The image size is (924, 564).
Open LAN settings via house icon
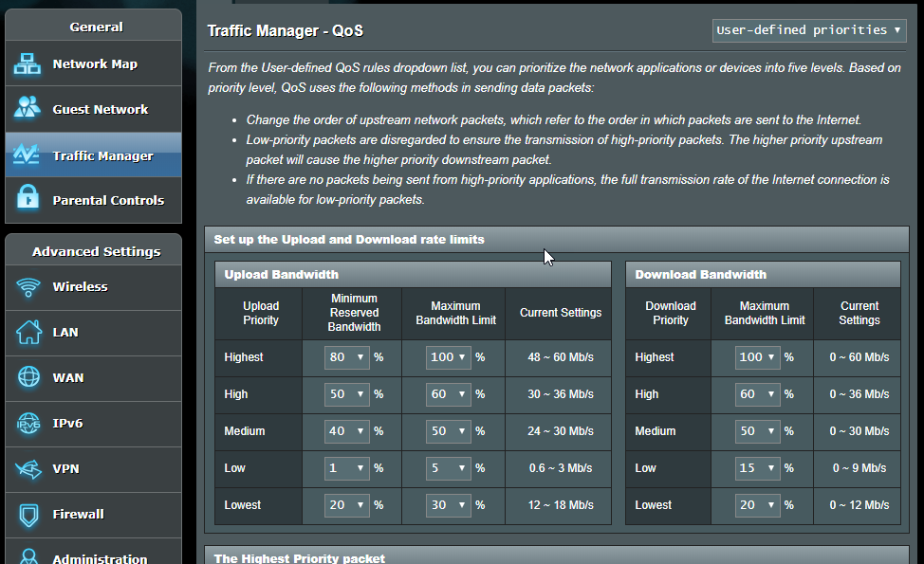28,333
